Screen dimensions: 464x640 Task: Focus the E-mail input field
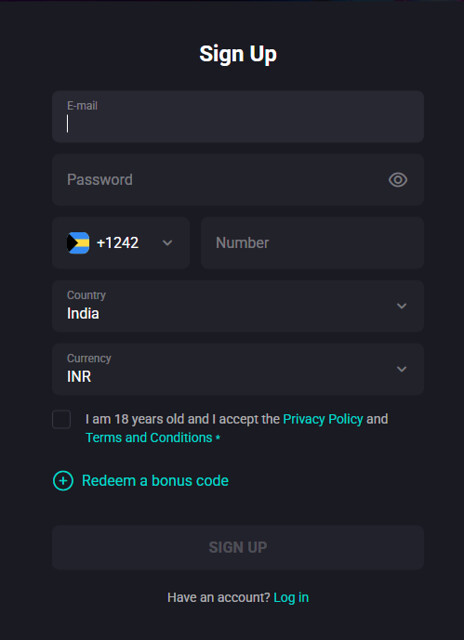click(238, 117)
